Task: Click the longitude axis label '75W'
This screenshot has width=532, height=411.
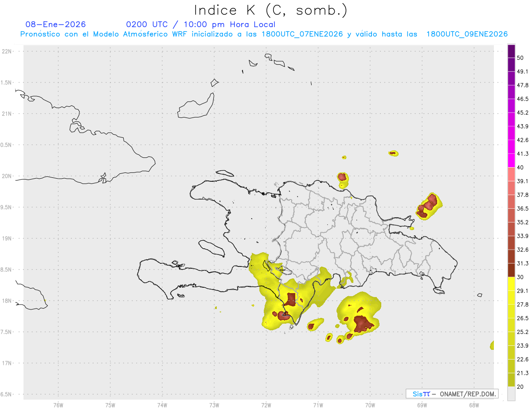Action: point(110,405)
